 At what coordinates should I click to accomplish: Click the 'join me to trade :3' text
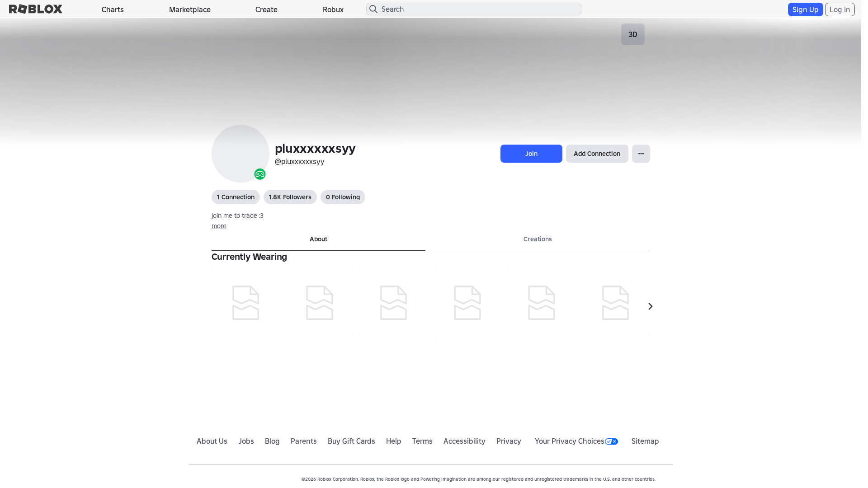tap(237, 216)
